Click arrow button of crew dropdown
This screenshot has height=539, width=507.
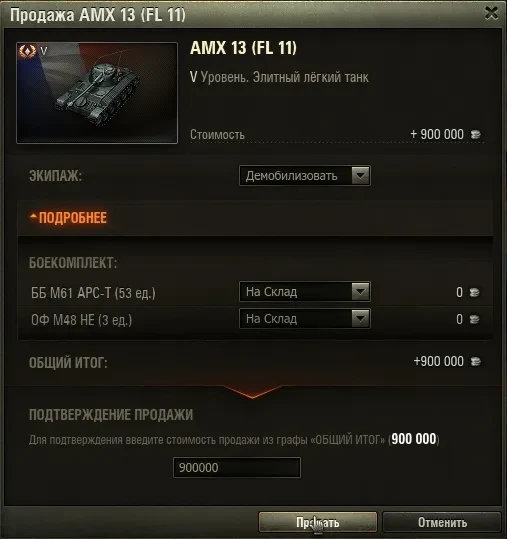360,176
